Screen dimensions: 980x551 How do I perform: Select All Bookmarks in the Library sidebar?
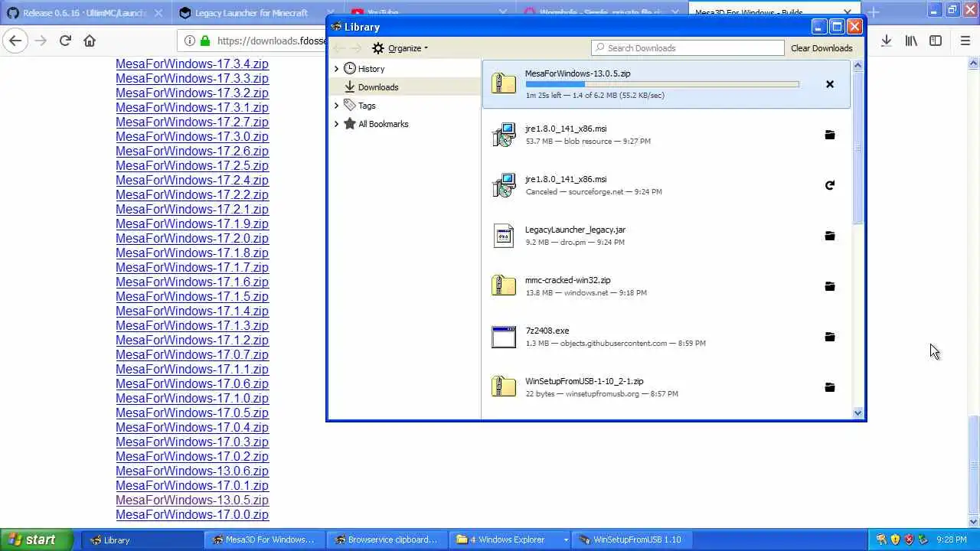point(384,124)
